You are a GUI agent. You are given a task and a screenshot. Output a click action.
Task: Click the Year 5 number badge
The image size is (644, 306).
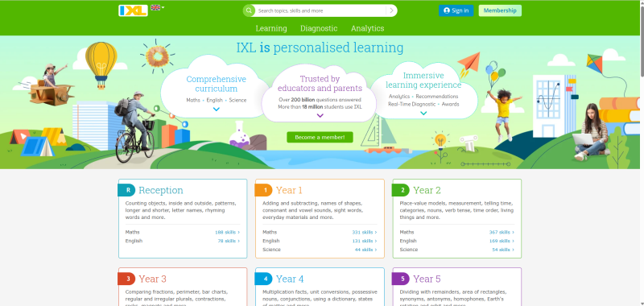402,279
